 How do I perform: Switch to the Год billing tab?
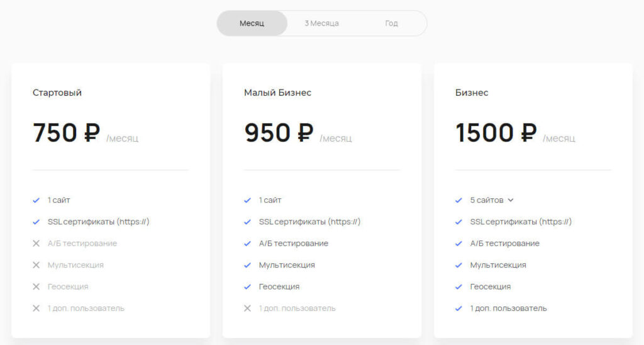tap(391, 23)
